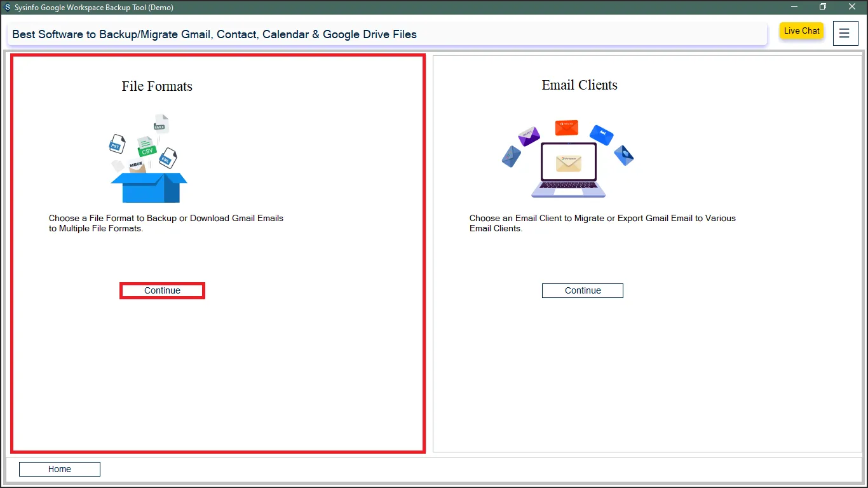Click the 'Choose a File Format to Backup' description

click(x=166, y=223)
